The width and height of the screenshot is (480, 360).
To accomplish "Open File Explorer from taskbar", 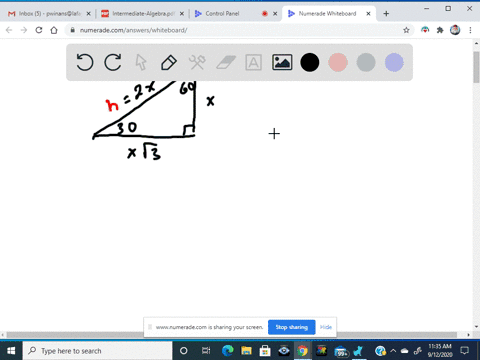I will (246, 351).
